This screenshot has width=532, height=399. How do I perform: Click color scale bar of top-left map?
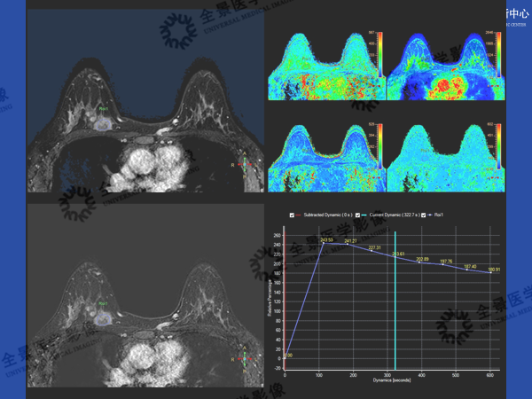(378, 54)
